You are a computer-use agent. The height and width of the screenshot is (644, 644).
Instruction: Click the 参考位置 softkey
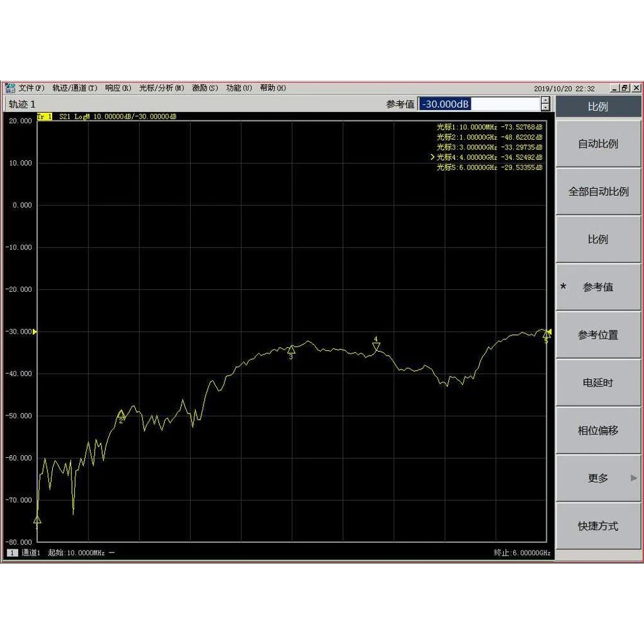point(598,335)
